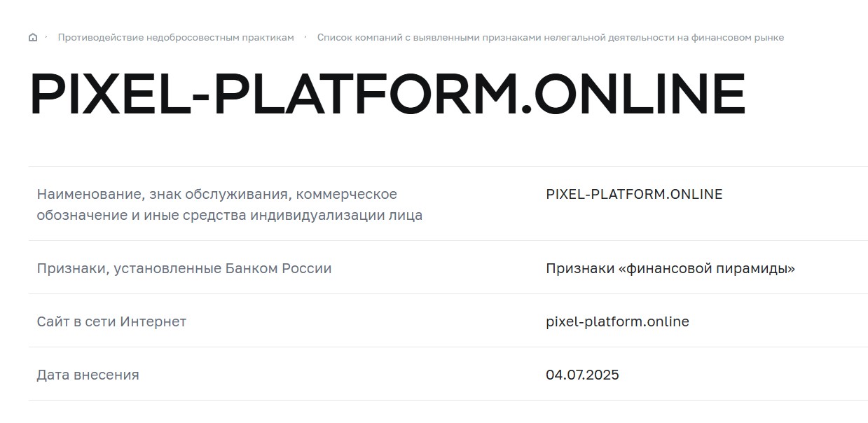Screen dimensions: 868x423
Task: Click the value PIXEL-PLATFORM.ONLINE in the table
Action: point(633,194)
